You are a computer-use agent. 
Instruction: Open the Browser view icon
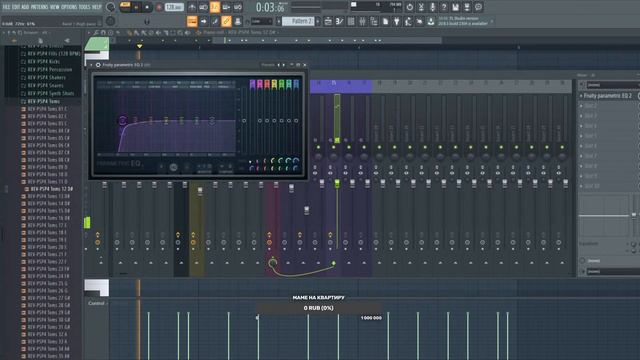373,21
